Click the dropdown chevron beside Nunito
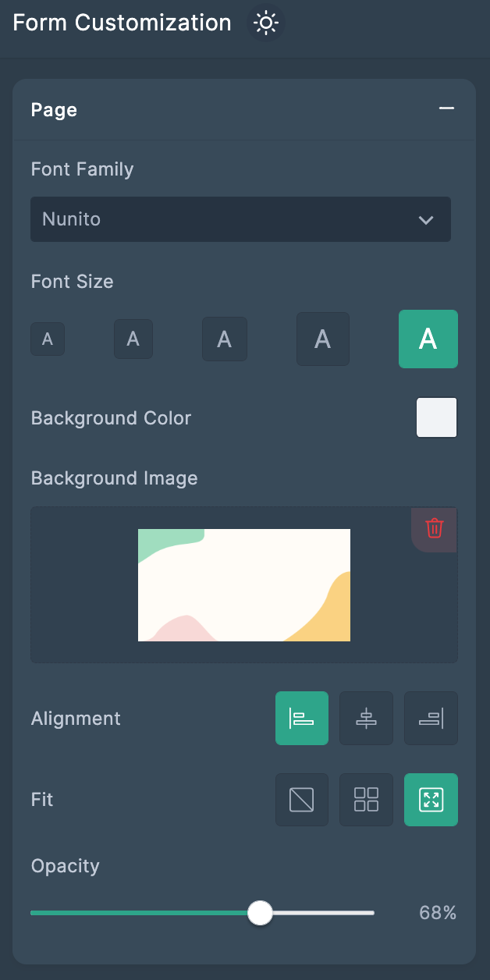 pyautogui.click(x=426, y=220)
